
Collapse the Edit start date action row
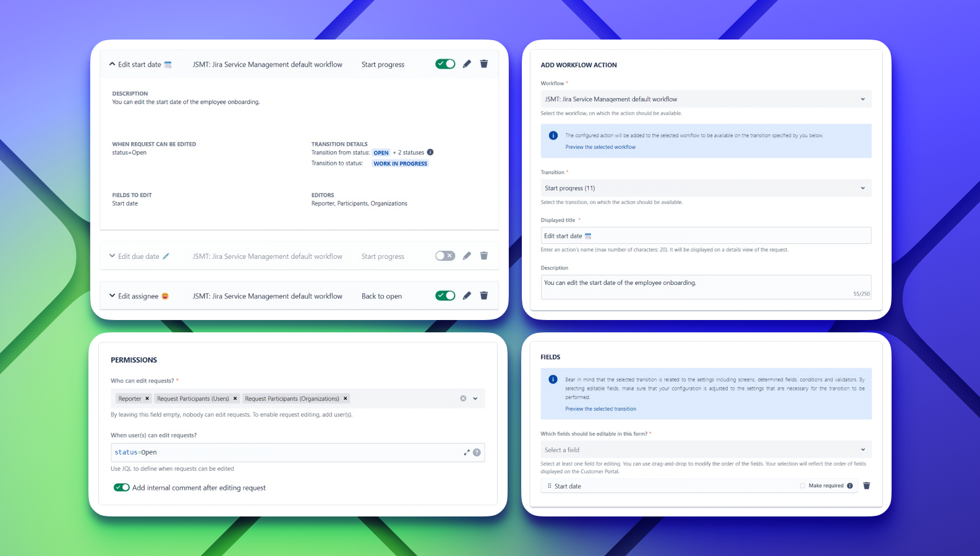pyautogui.click(x=113, y=64)
